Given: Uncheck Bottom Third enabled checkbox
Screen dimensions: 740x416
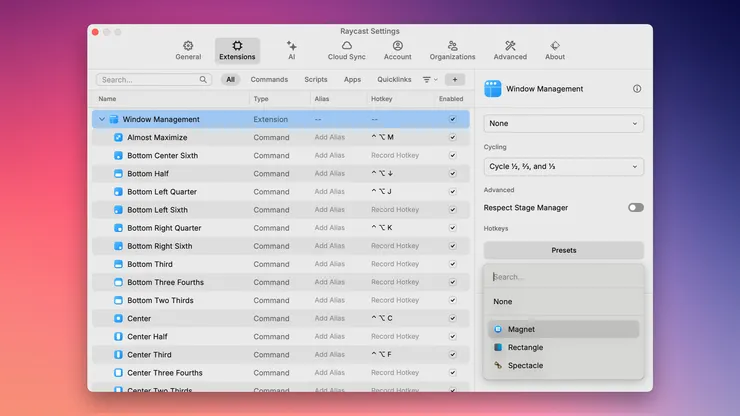Looking at the screenshot, I should pos(453,264).
